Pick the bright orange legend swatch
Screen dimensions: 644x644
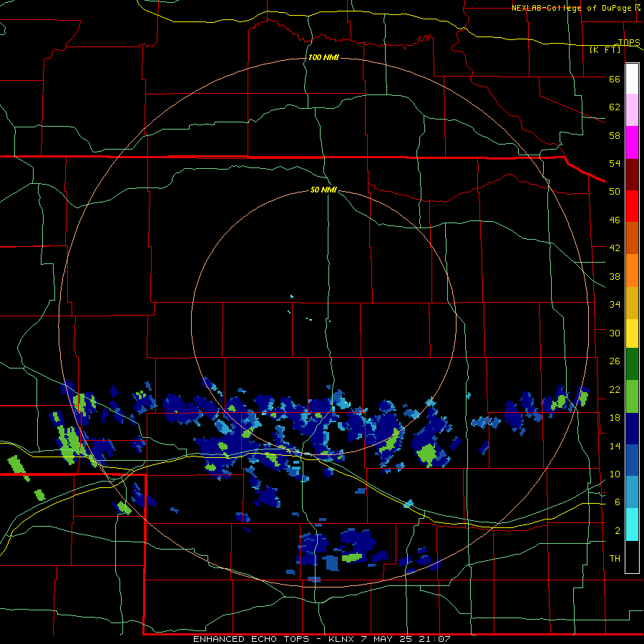pos(632,270)
